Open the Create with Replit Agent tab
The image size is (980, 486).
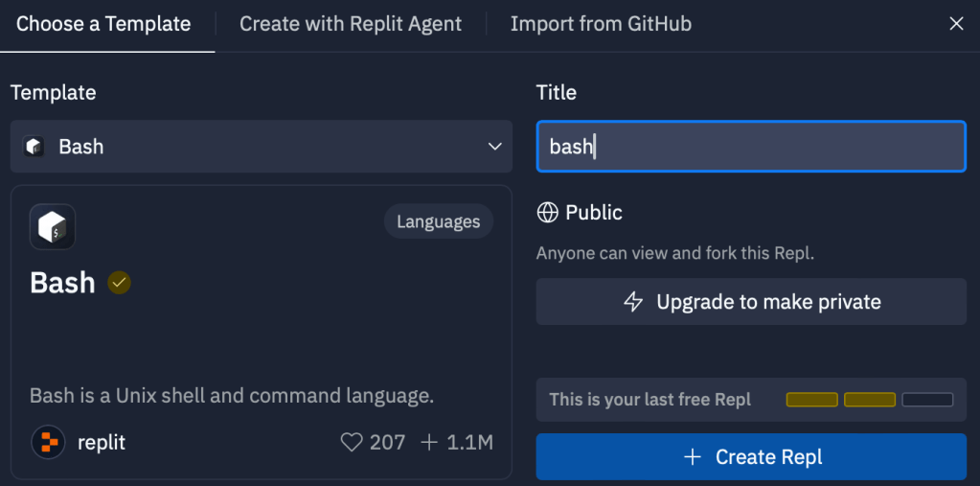[x=351, y=24]
